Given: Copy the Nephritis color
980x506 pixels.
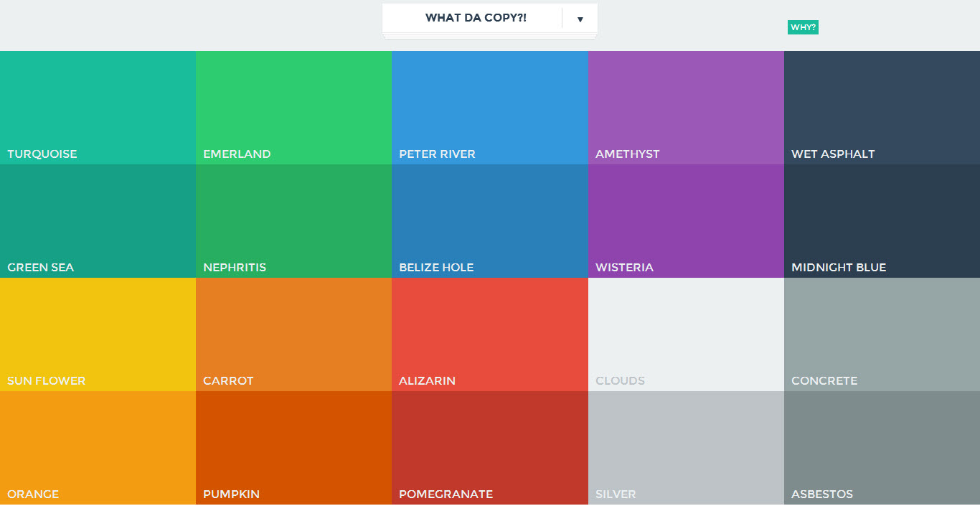Looking at the screenshot, I should [x=293, y=221].
